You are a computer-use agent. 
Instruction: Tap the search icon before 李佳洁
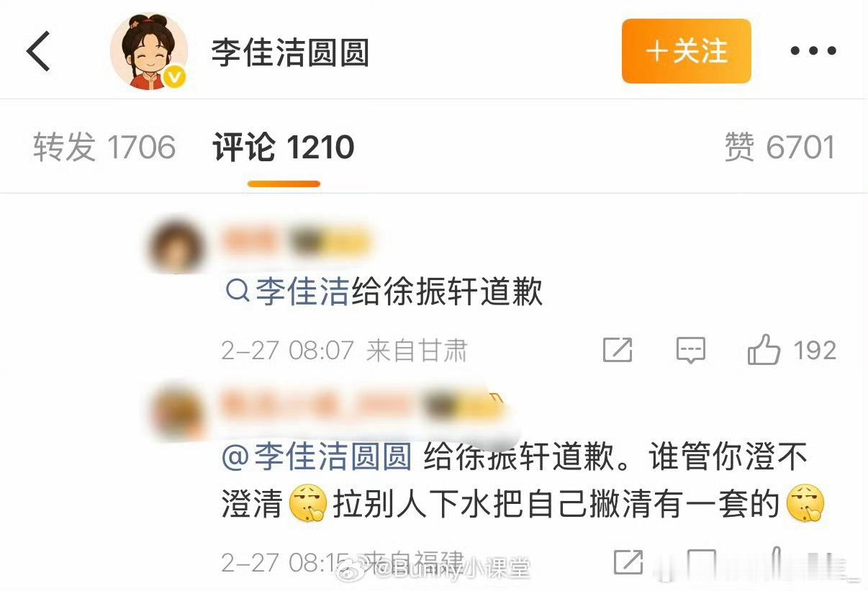[235, 292]
